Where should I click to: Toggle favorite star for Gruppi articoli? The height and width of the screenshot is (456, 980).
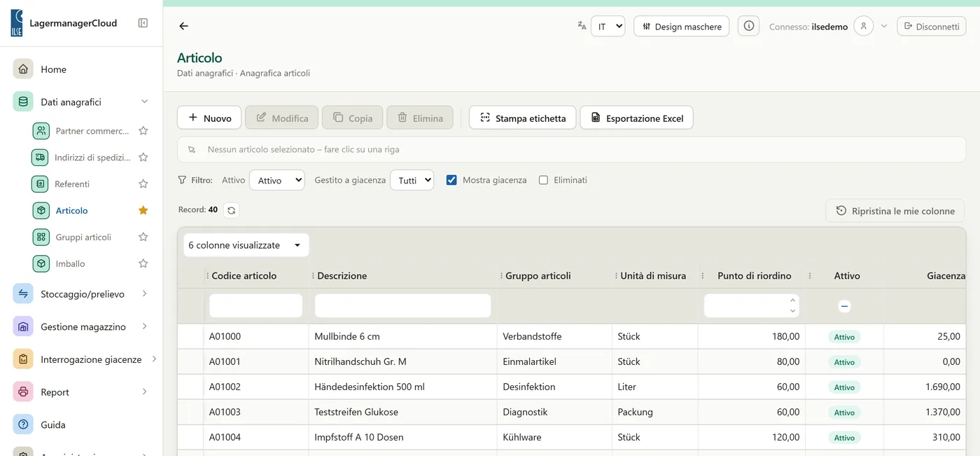[x=143, y=237]
